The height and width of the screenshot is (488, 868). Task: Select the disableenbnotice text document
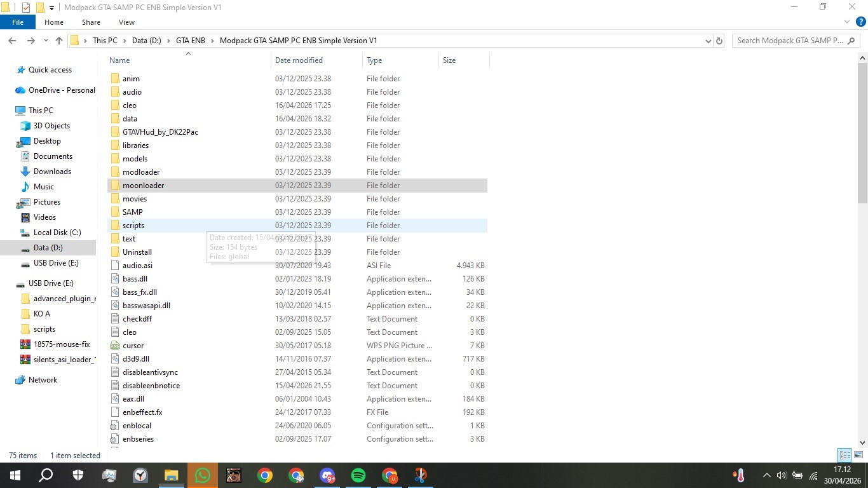(x=151, y=386)
